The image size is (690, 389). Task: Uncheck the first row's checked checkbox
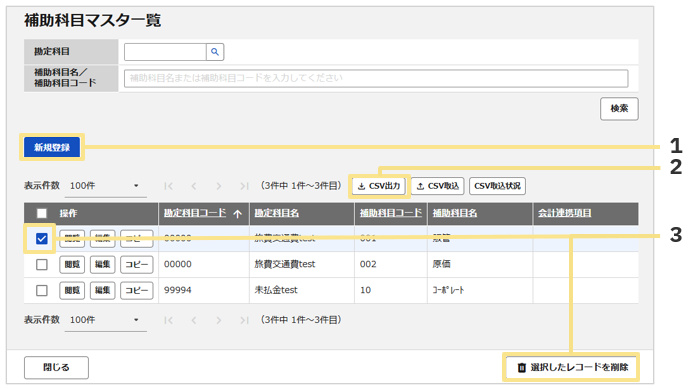(42, 239)
